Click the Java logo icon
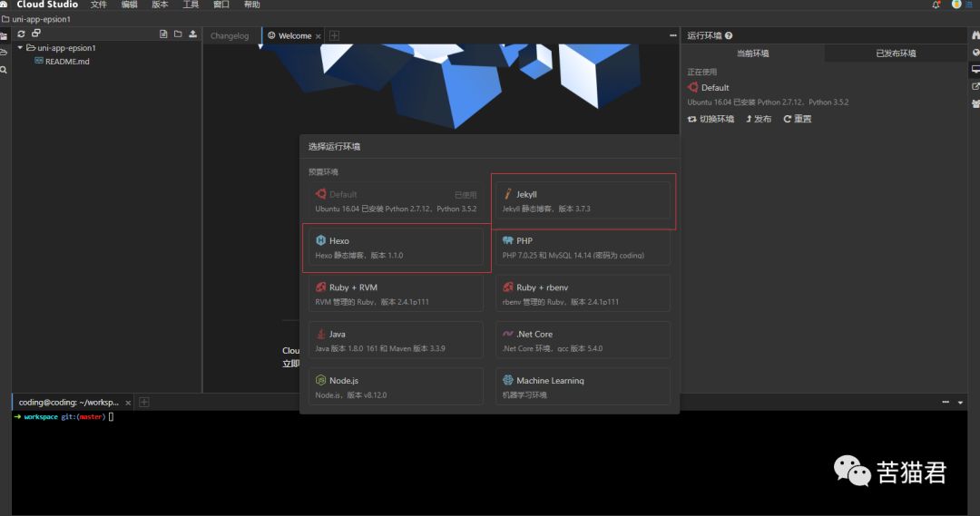This screenshot has height=516, width=980. (320, 334)
